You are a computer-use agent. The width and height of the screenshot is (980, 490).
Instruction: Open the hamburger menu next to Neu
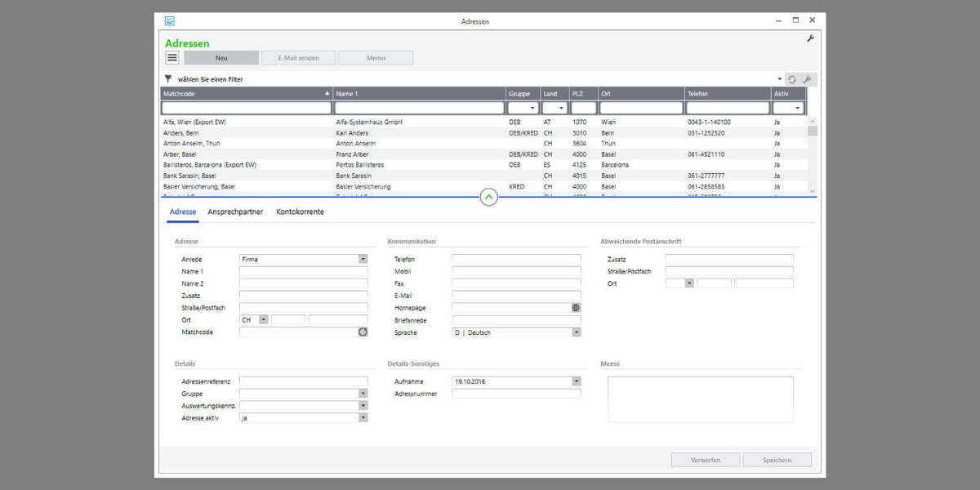(x=172, y=58)
